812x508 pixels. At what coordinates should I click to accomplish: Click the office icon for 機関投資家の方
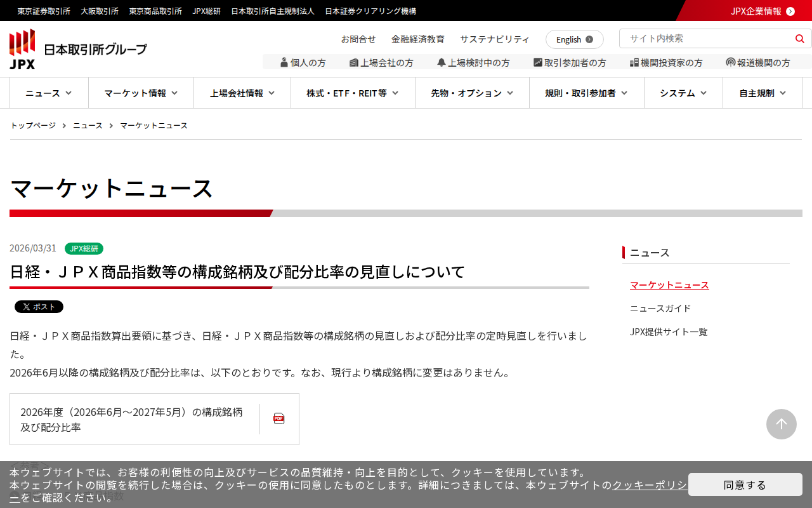tap(634, 62)
